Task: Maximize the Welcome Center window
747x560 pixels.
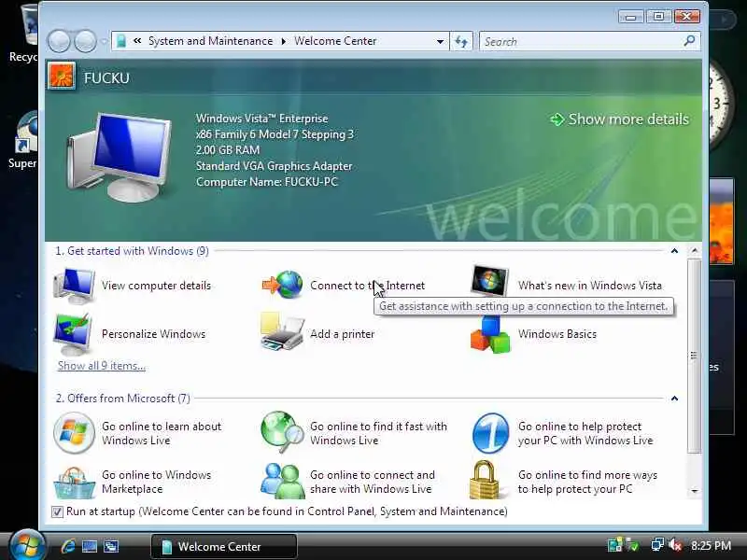Action: point(658,17)
